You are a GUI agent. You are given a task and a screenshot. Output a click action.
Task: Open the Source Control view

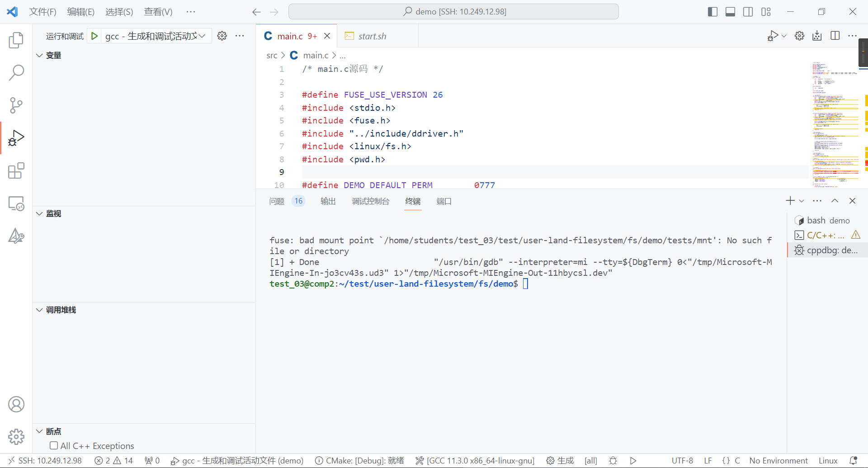(x=16, y=105)
